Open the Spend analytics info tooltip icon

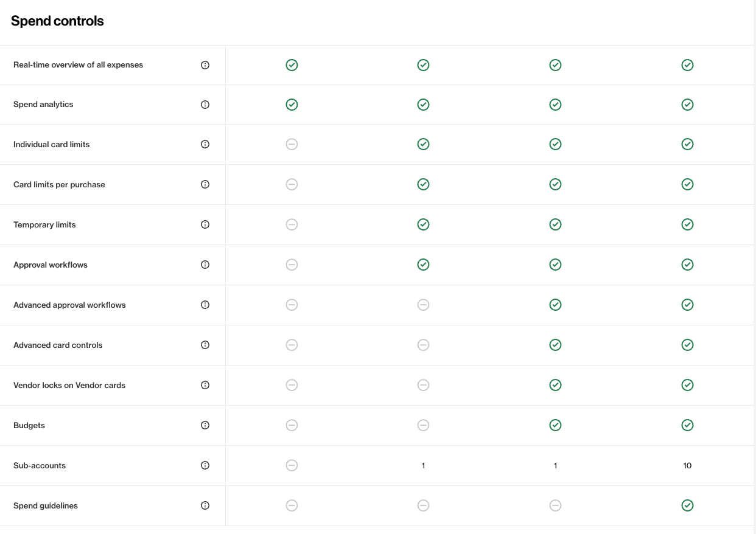point(205,105)
